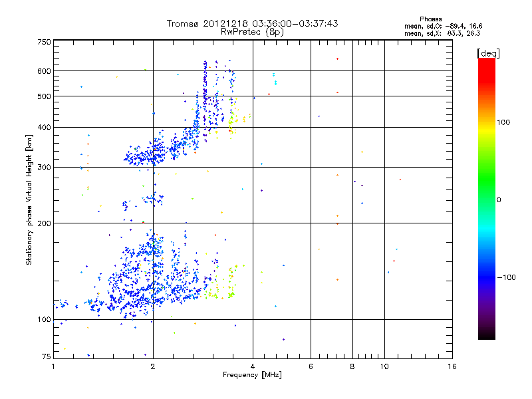Image resolution: width=532 pixels, height=399 pixels.
Task: Click the x-axis tick label '6'
Action: click(311, 366)
